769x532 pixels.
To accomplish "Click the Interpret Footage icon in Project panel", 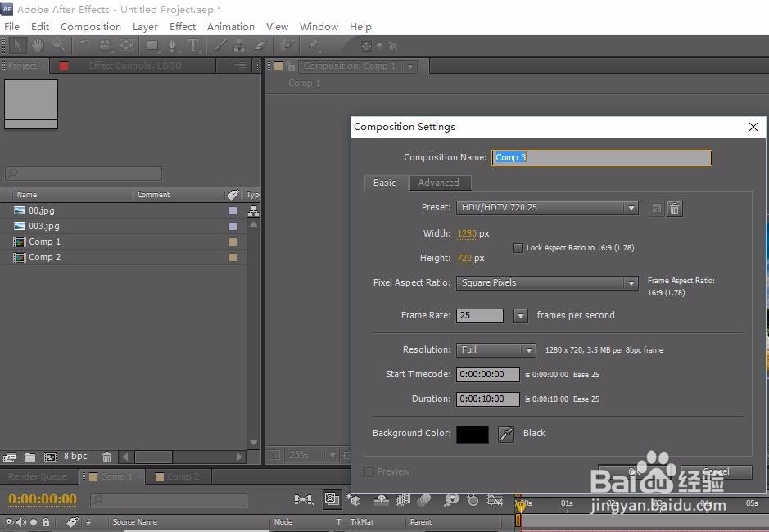I will pyautogui.click(x=10, y=458).
